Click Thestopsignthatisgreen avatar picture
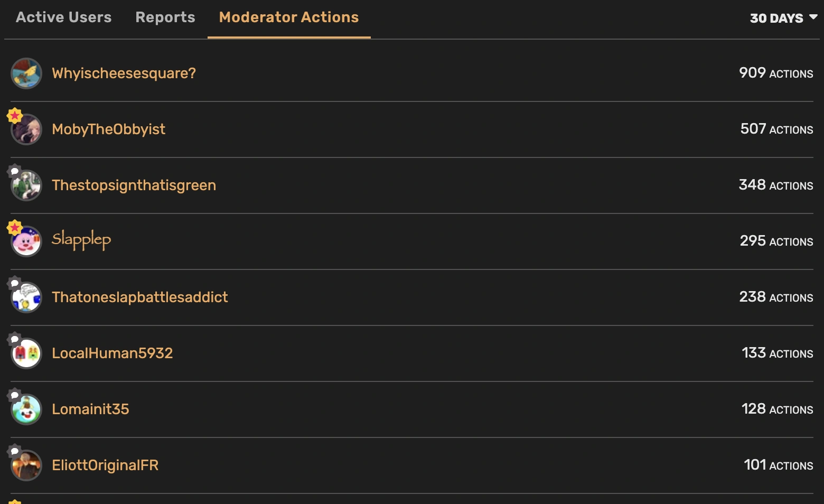The image size is (824, 504). [26, 185]
